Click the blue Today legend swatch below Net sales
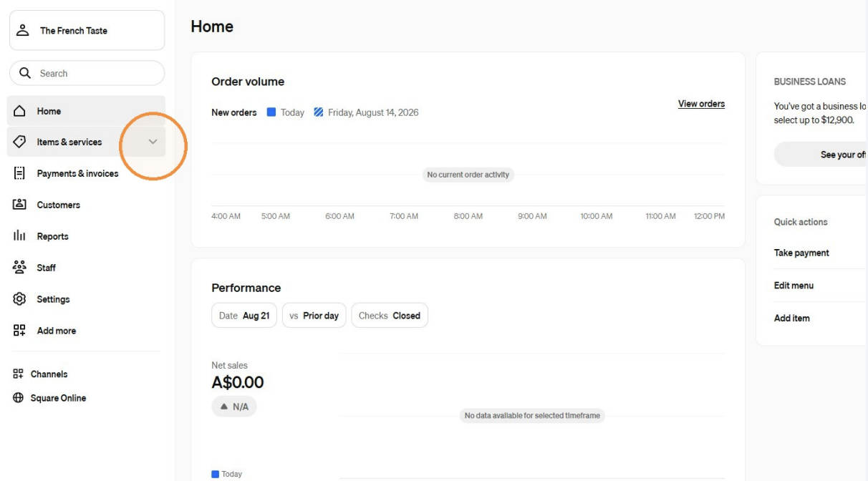 (216, 474)
